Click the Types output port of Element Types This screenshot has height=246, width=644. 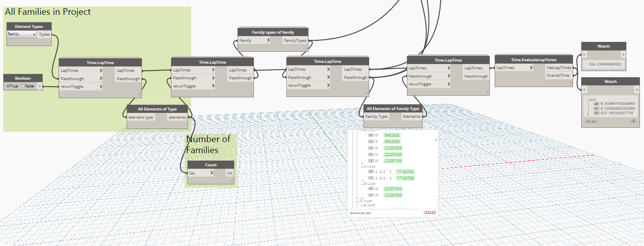(44, 34)
